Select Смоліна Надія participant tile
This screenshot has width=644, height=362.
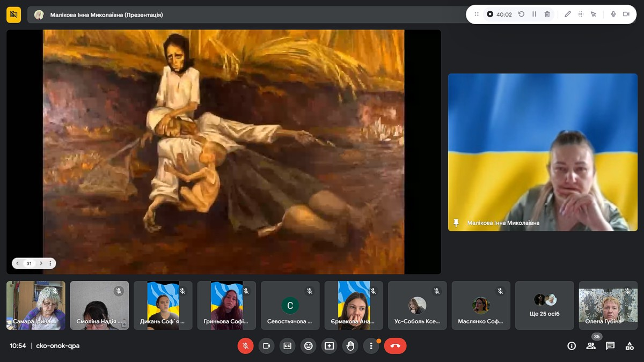click(x=99, y=305)
